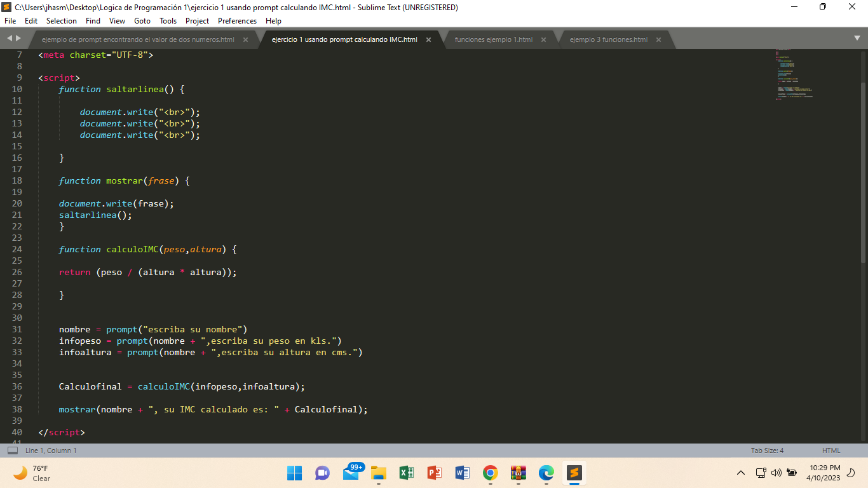Click the closing script tag on line 40

click(x=62, y=432)
